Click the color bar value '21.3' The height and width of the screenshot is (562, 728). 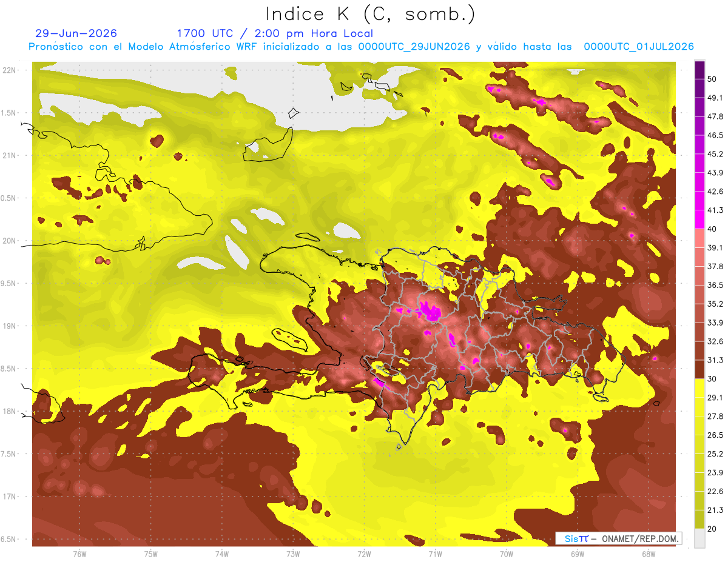point(715,510)
